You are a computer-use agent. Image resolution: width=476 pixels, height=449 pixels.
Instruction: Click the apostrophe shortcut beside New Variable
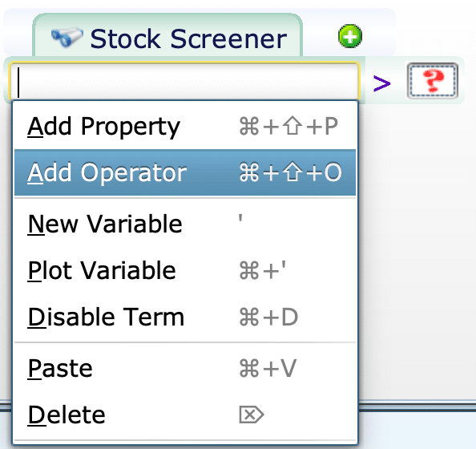[x=240, y=218]
